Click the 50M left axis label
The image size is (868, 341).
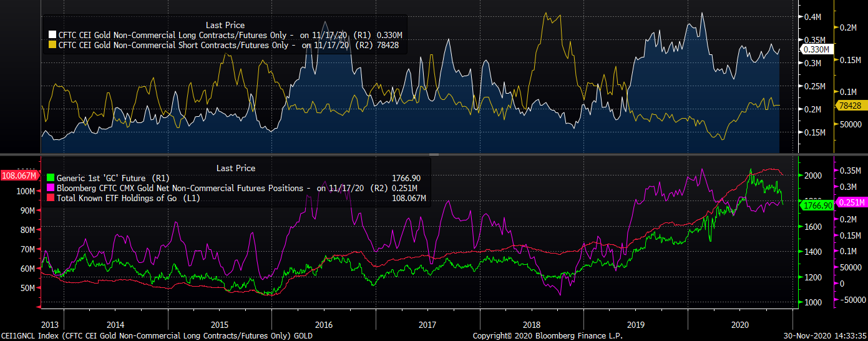pyautogui.click(x=27, y=288)
